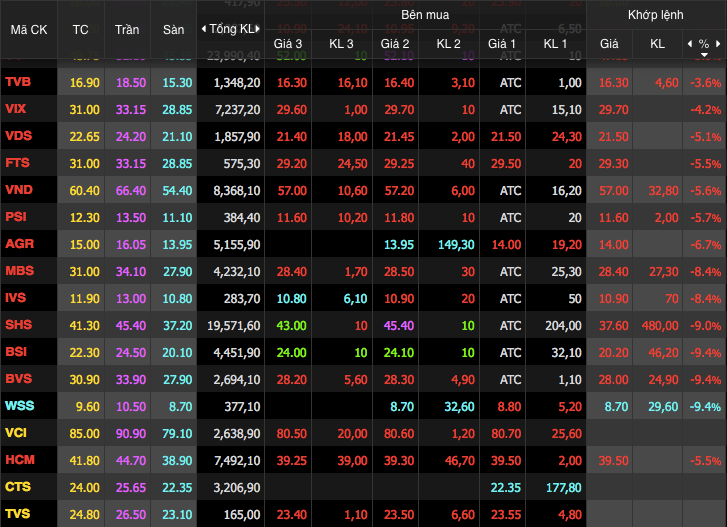727x527 pixels.
Task: Open the VIX stock symbol
Action: (16, 108)
